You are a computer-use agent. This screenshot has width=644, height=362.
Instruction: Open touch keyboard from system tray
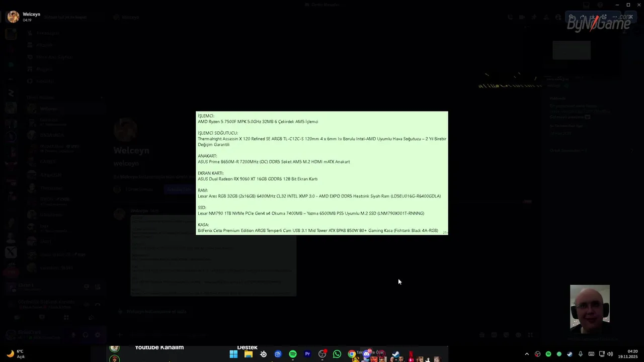pos(591,354)
